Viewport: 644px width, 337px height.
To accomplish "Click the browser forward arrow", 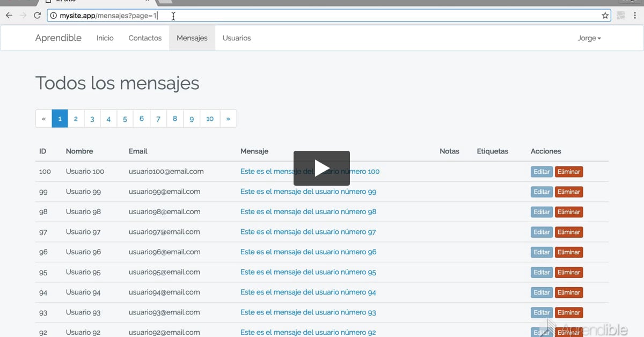I will [x=23, y=16].
